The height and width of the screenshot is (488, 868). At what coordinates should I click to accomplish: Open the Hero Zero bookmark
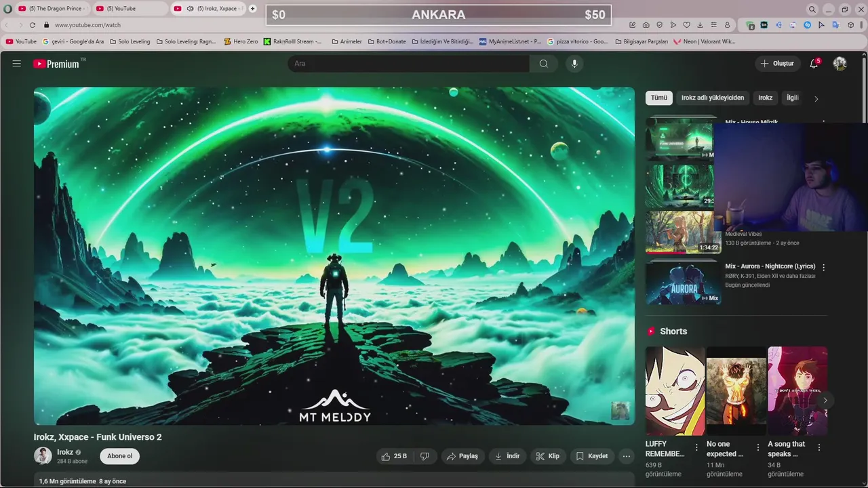click(241, 41)
